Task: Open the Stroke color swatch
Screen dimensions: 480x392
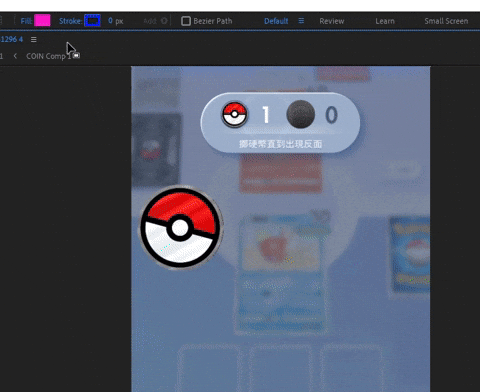Action: click(92, 21)
